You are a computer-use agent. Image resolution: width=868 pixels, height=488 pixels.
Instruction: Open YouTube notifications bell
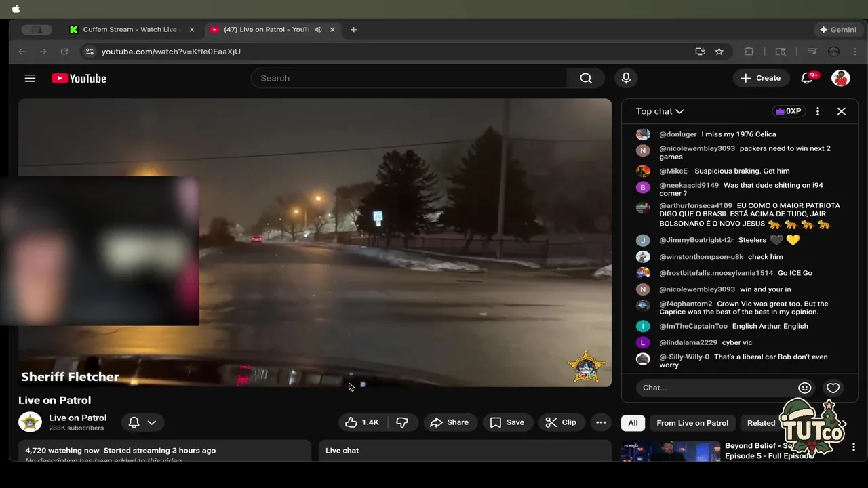(x=807, y=78)
